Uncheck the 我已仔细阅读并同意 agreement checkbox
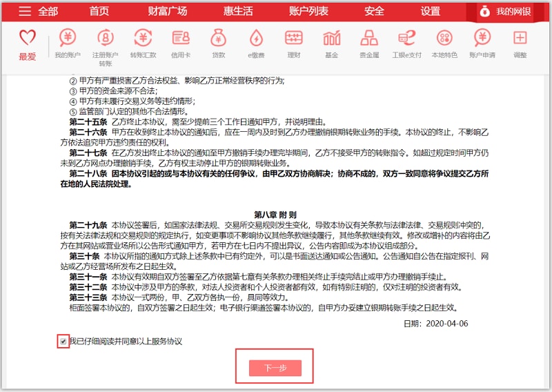This screenshot has width=552, height=392. tap(63, 341)
